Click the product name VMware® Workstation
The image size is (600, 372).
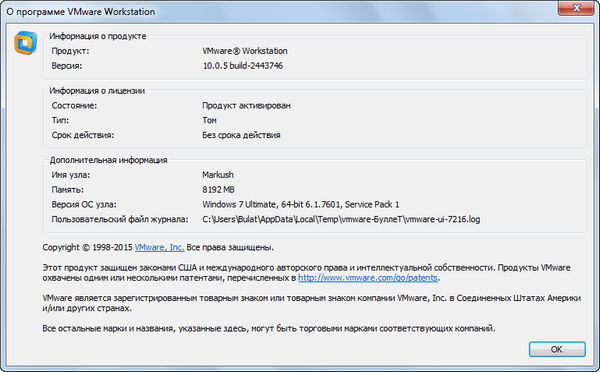(x=245, y=51)
